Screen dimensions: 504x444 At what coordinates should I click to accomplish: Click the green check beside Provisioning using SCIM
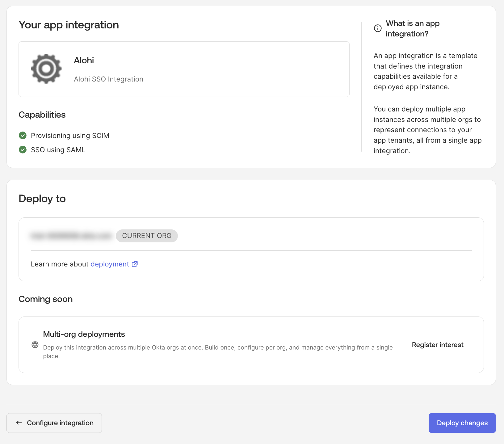[x=23, y=136]
